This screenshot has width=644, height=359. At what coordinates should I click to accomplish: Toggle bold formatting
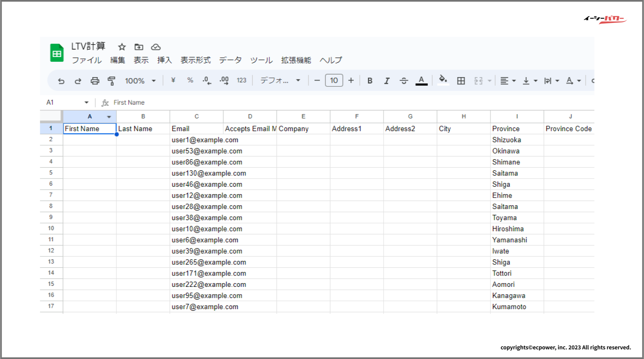(x=370, y=81)
